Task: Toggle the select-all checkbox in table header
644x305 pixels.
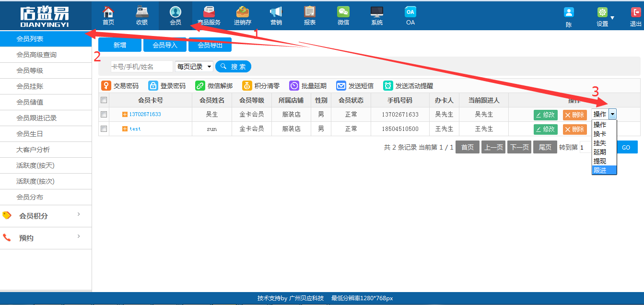Action: pyautogui.click(x=104, y=100)
